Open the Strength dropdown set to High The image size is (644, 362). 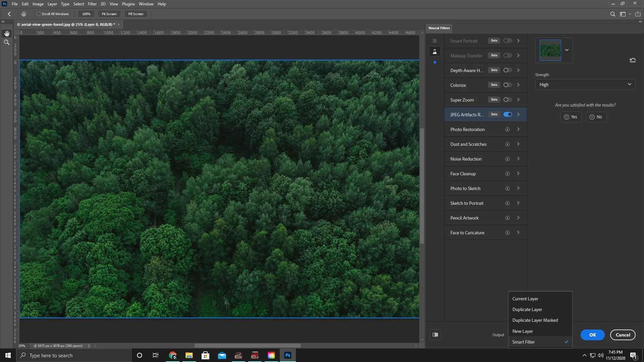[x=585, y=85]
